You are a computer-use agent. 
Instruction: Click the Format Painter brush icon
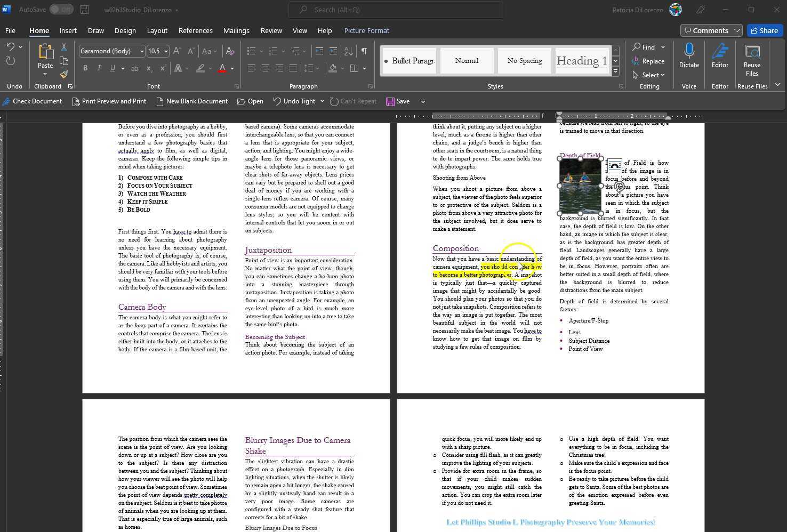pos(64,74)
